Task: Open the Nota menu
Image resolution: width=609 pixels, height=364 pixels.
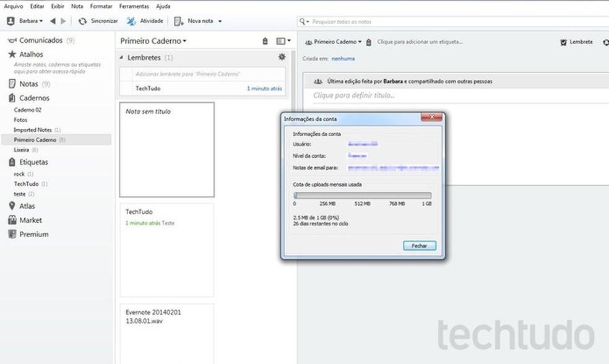Action: tap(77, 6)
